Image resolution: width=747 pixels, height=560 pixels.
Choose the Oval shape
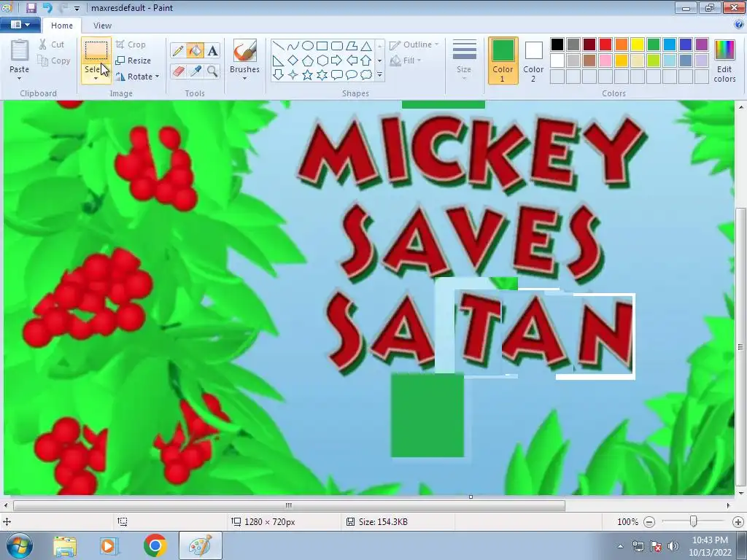pos(308,46)
